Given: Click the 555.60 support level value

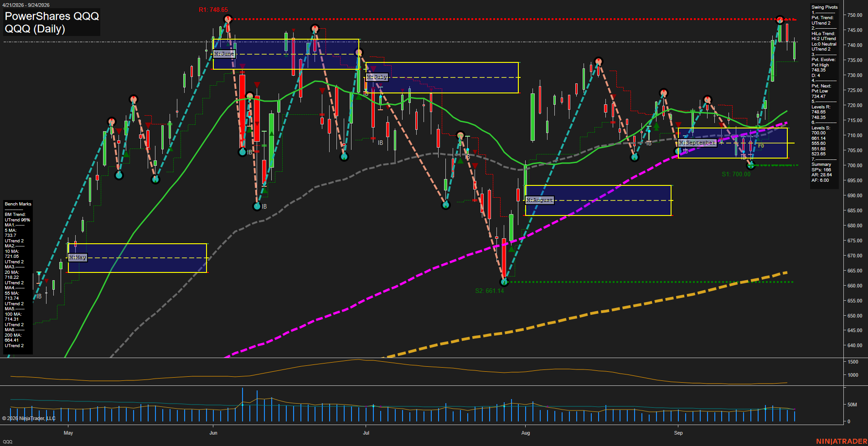Looking at the screenshot, I should (818, 144).
